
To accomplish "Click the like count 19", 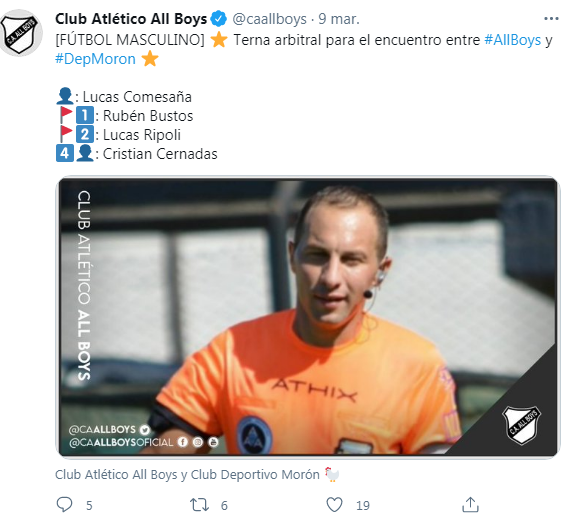I will [x=363, y=506].
